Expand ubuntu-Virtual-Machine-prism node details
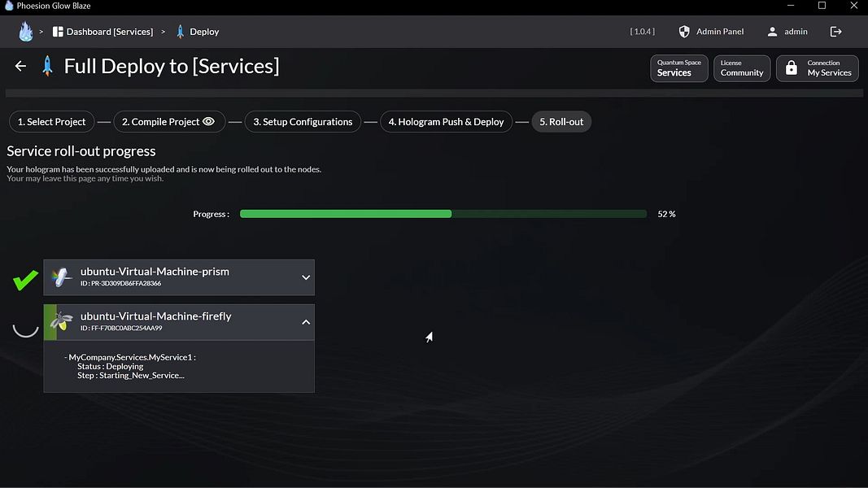This screenshot has width=868, height=488. point(306,277)
